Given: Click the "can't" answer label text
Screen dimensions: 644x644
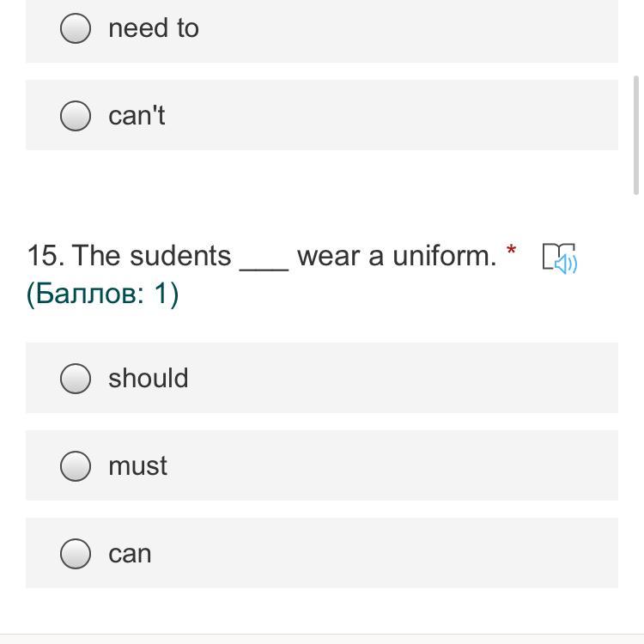Looking at the screenshot, I should 137,116.
